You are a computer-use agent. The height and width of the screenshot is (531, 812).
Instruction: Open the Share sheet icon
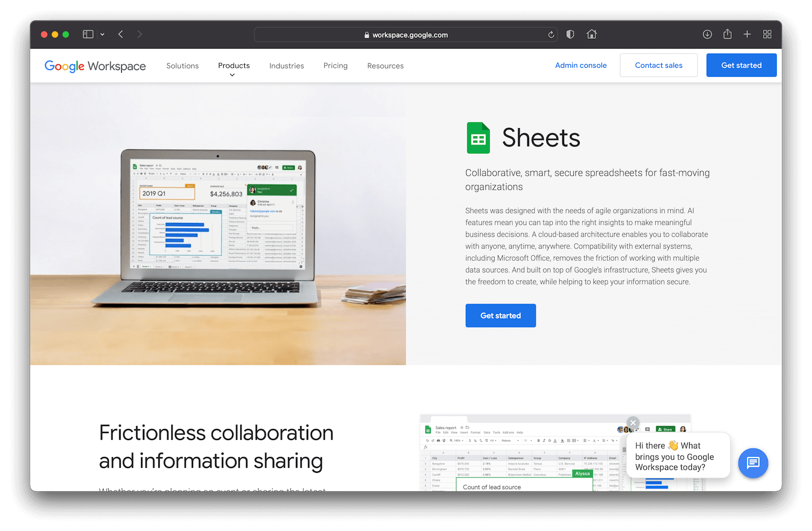pos(727,34)
